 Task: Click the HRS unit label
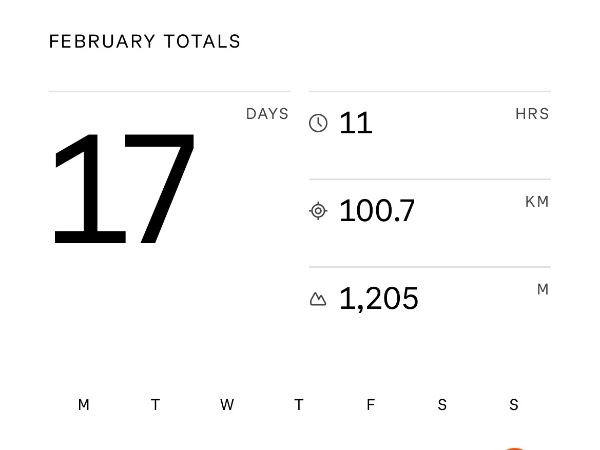532,114
